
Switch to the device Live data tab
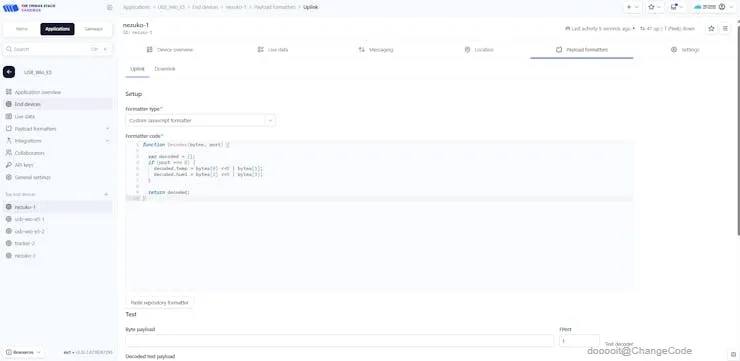[x=273, y=50]
